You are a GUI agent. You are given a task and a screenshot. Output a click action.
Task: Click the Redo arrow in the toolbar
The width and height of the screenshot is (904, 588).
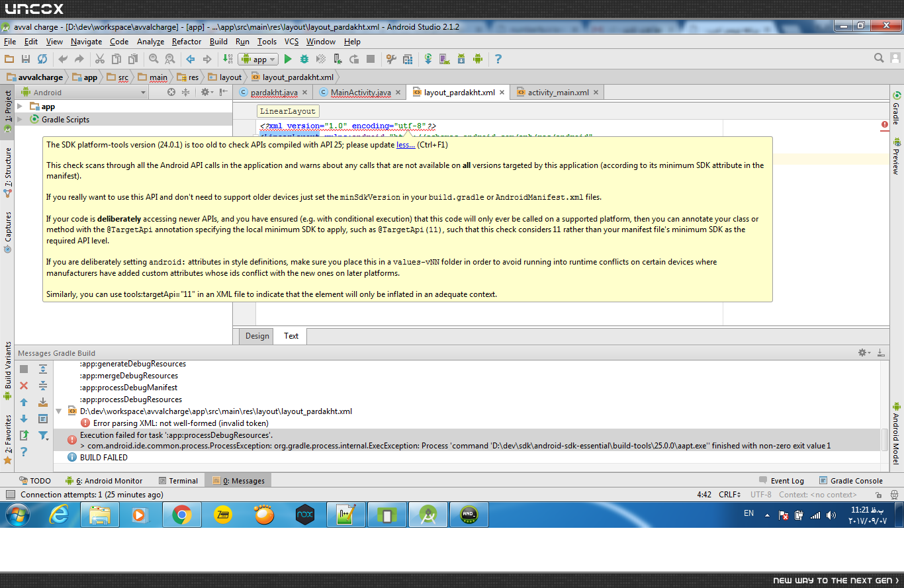[79, 59]
